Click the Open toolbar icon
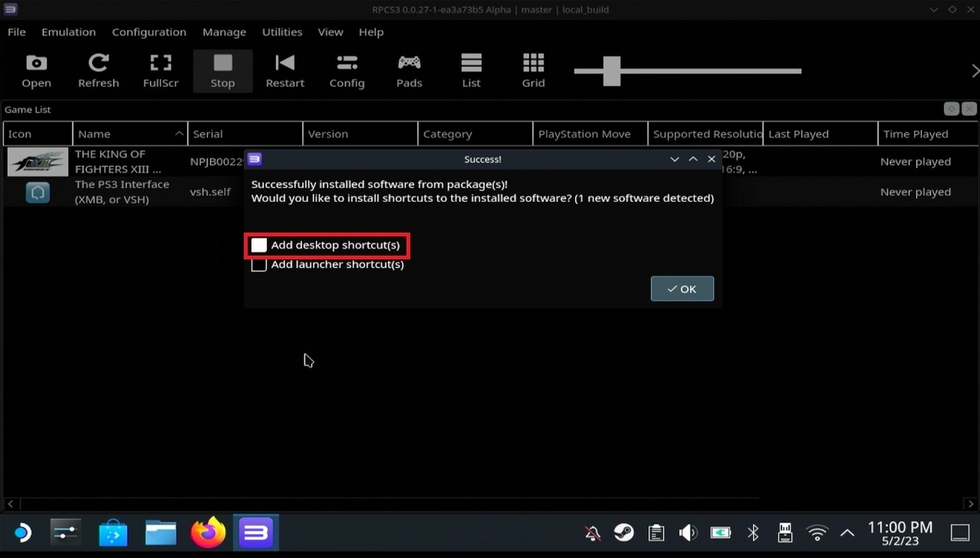This screenshot has height=558, width=980. click(x=36, y=70)
